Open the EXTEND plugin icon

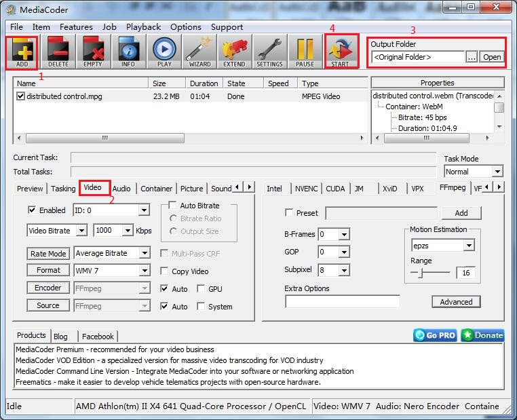click(234, 52)
